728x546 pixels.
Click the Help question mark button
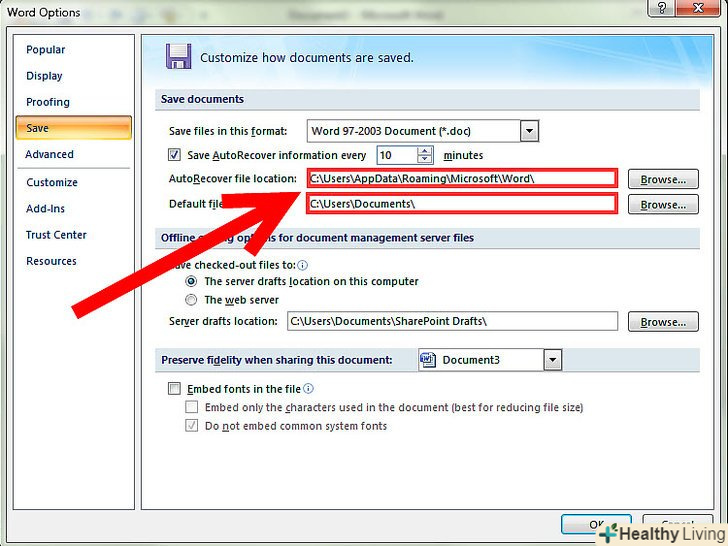[662, 8]
